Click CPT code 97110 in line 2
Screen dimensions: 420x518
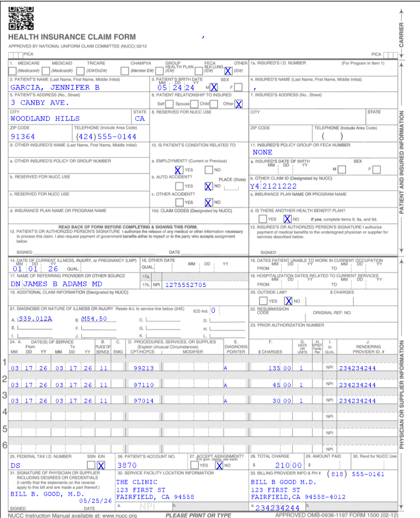pos(143,385)
